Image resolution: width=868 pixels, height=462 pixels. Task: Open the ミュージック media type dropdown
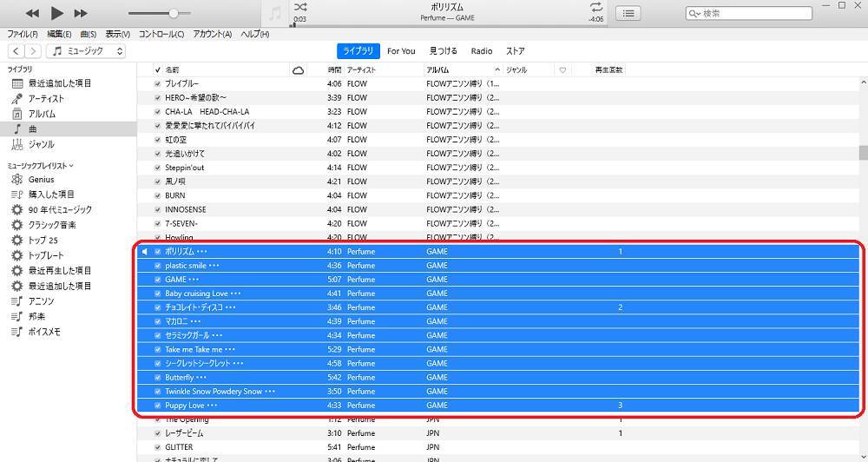(87, 51)
